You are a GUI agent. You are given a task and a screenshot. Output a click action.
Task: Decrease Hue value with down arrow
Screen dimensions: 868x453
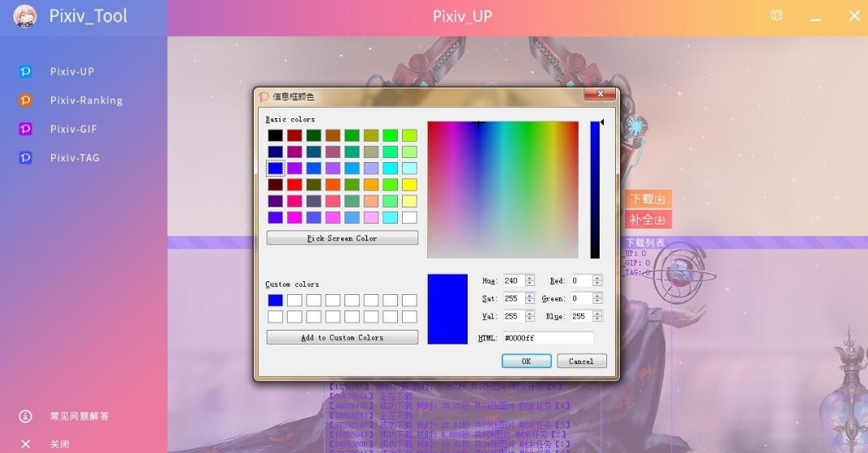pos(530,284)
